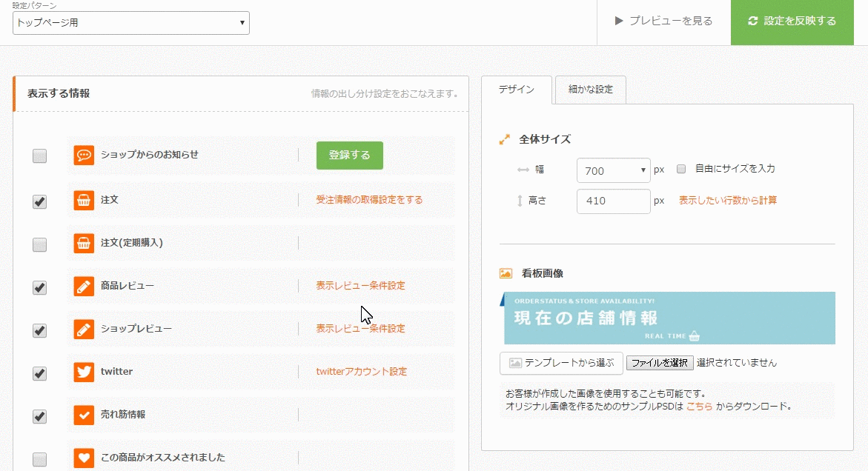The image size is (868, 471).
Task: Select the デザイン tab
Action: [516, 90]
